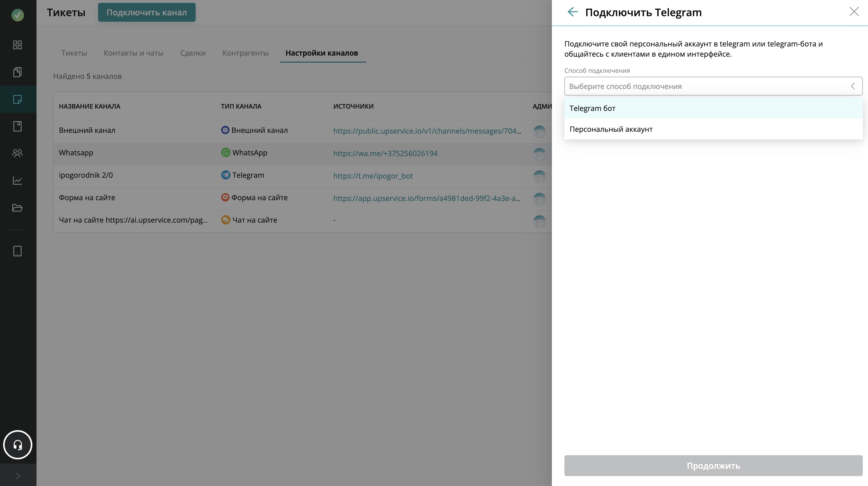The image size is (868, 486).
Task: Open the t.me/ipogor_bot link
Action: tap(373, 176)
